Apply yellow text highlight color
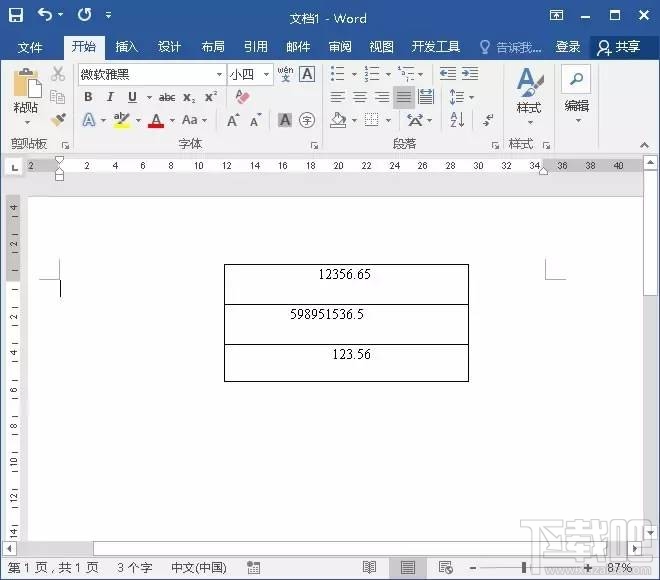Viewport: 660px width, 580px height. [x=122, y=120]
